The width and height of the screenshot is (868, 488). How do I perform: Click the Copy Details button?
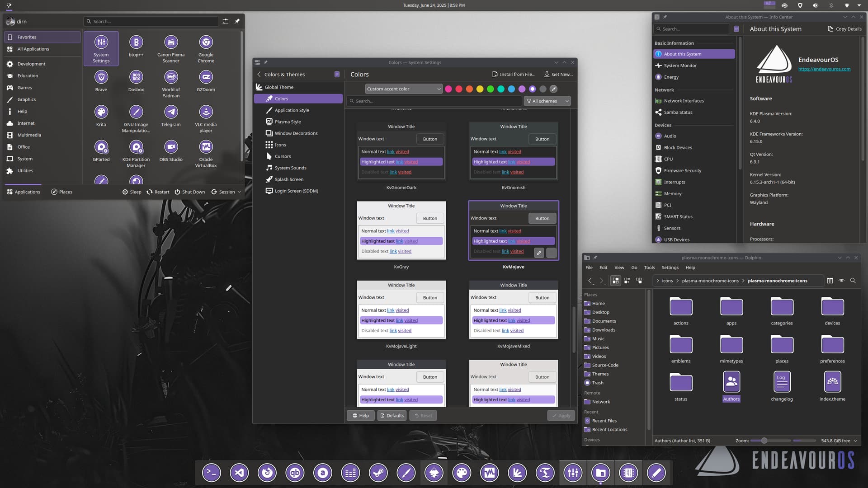(844, 29)
